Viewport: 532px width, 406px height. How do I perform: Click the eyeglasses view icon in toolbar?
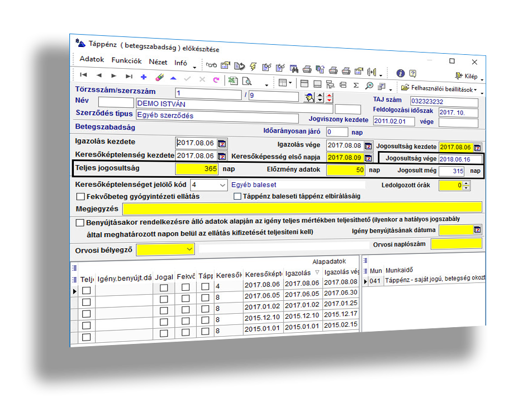click(211, 65)
